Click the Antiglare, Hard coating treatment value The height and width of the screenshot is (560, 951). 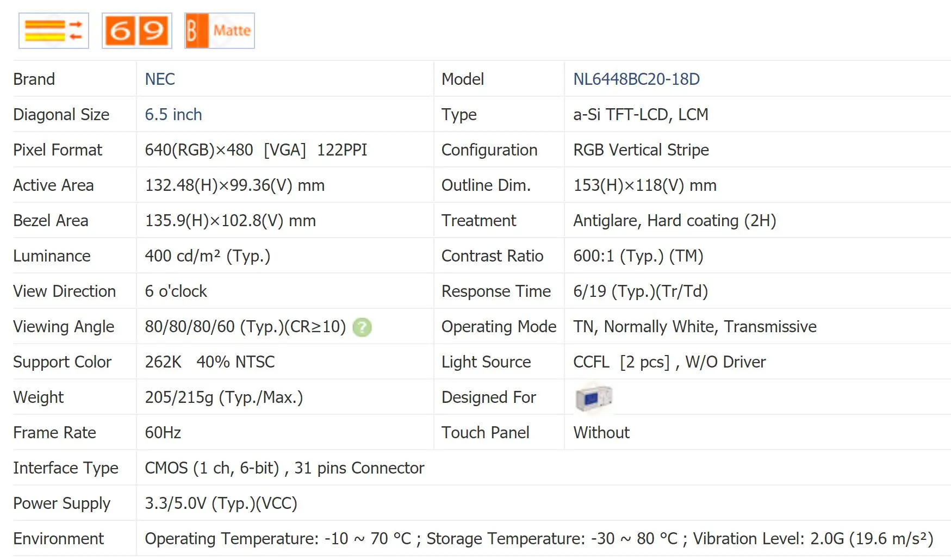[674, 221]
